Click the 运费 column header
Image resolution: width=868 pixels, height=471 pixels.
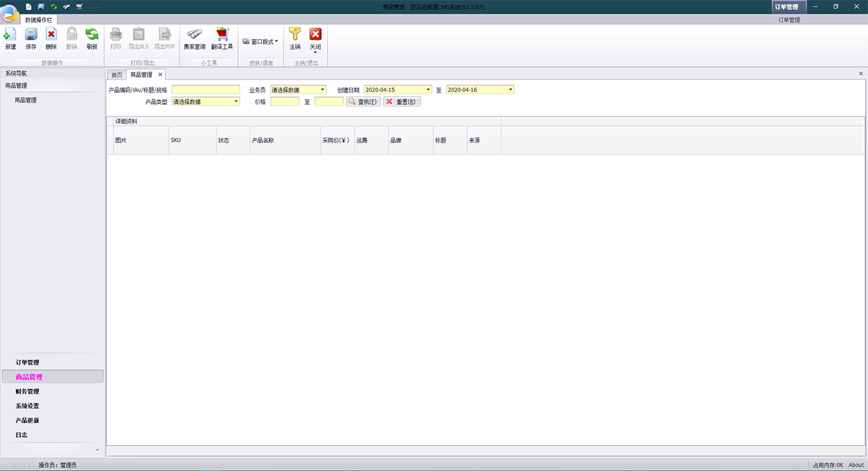point(371,140)
